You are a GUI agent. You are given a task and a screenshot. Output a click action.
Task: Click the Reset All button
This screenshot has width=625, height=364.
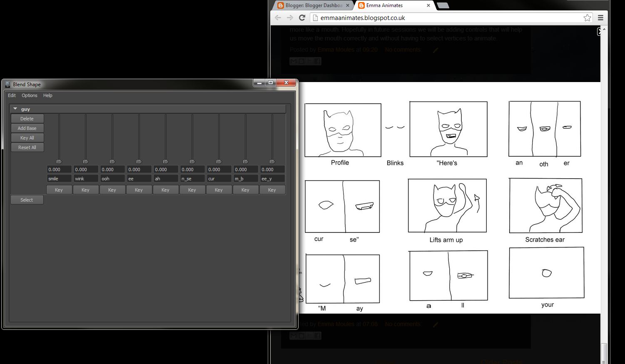[x=27, y=147]
